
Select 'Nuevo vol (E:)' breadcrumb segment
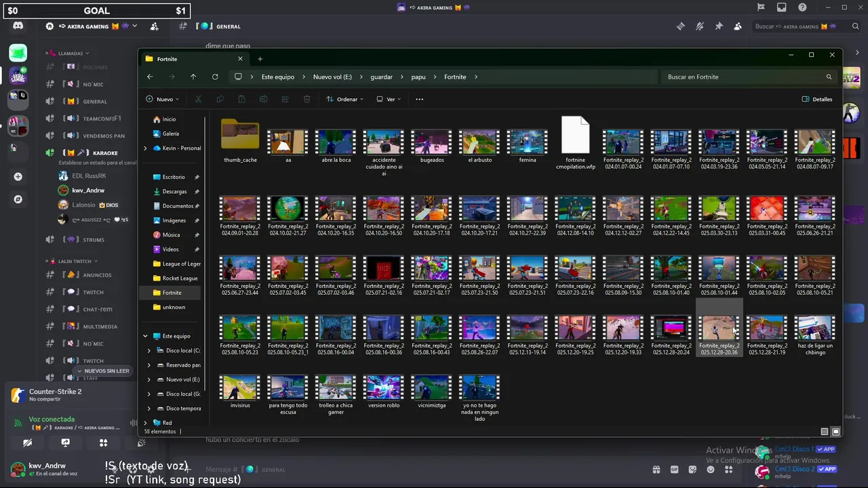(332, 77)
